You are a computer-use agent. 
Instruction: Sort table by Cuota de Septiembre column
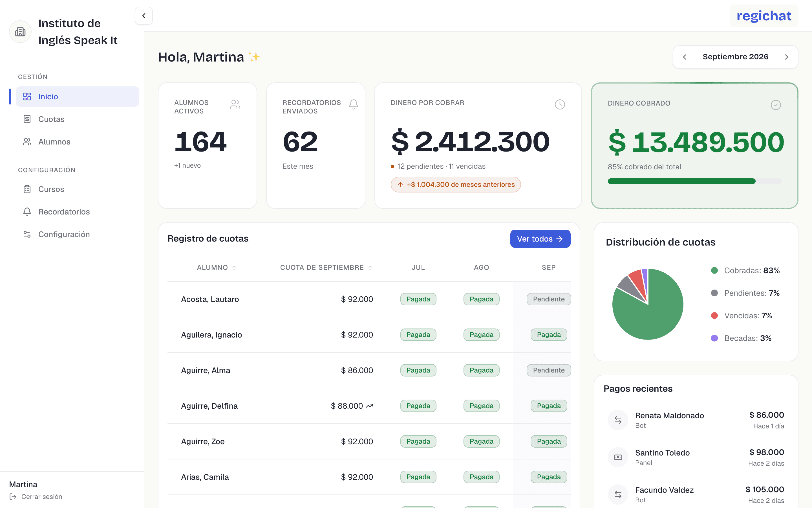[326, 268]
